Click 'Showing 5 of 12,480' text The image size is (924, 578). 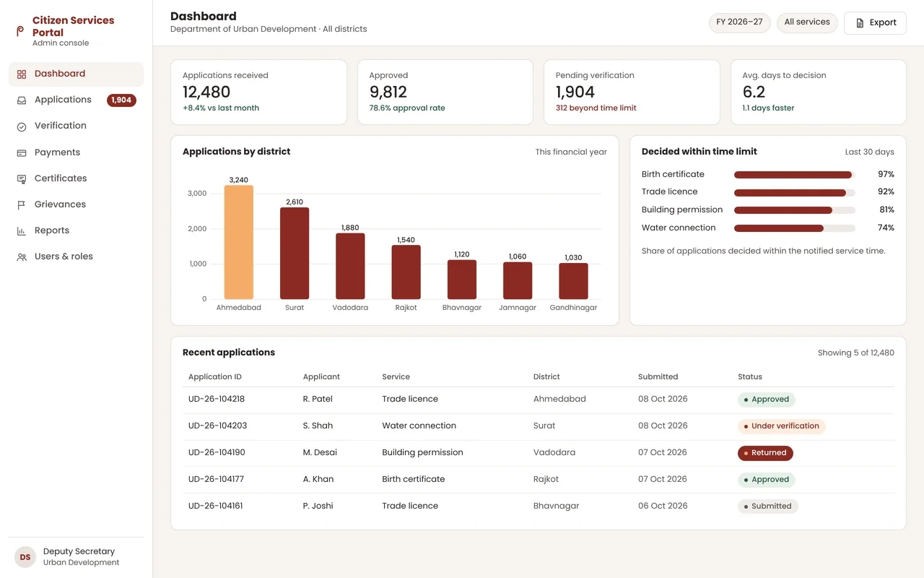point(855,353)
